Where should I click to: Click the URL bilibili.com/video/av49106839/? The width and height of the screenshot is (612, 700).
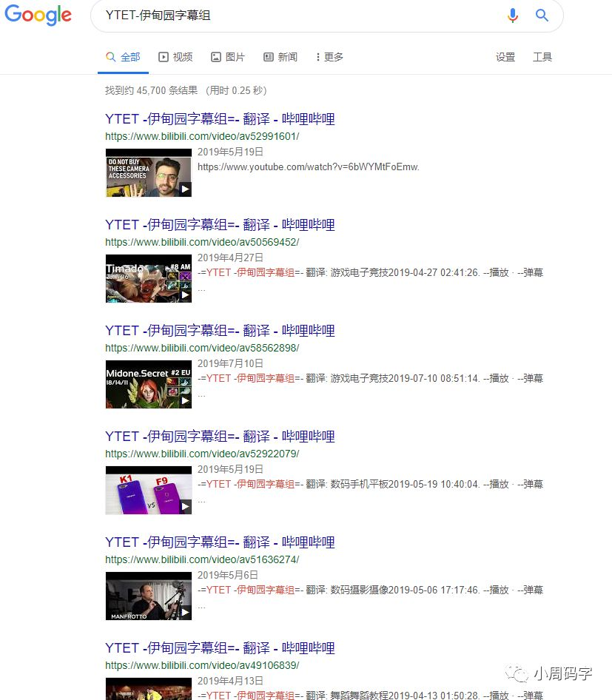(x=202, y=666)
